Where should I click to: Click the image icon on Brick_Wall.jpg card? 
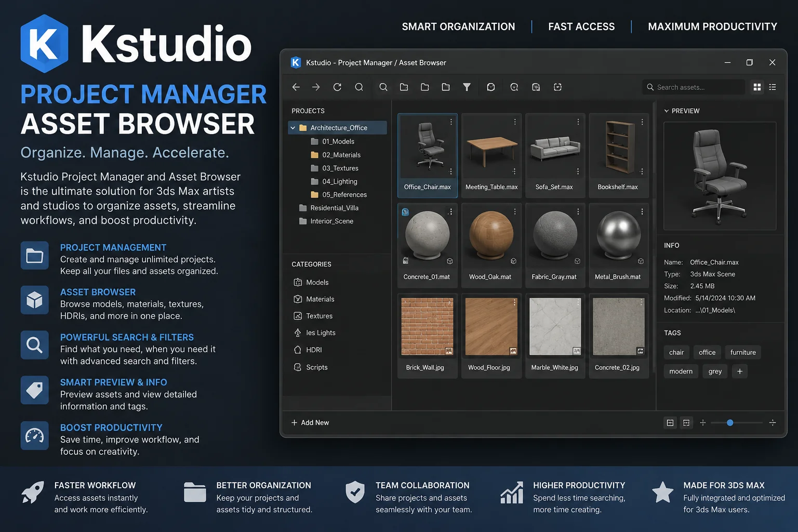(x=449, y=351)
